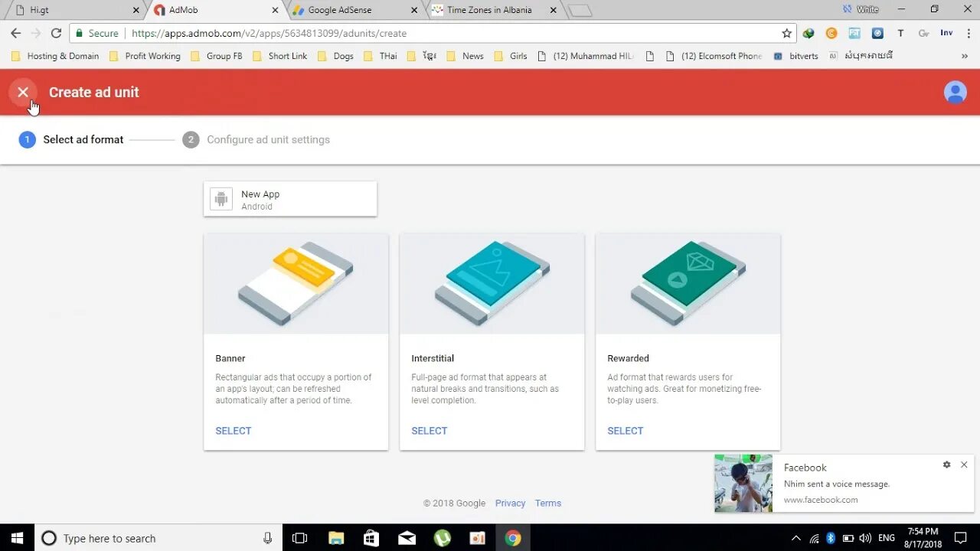Show more bookmarks chevron
Screen dimensions: 980x551
[x=964, y=56]
